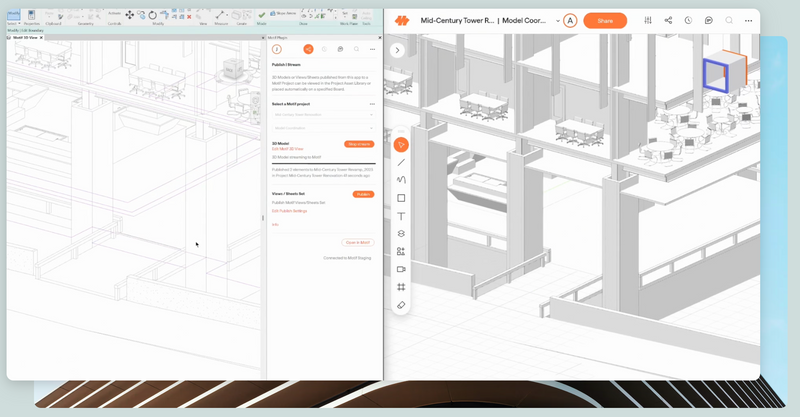The height and width of the screenshot is (417, 800).
Task: Open comments icon in Motif Plugin panel
Action: pyautogui.click(x=340, y=49)
